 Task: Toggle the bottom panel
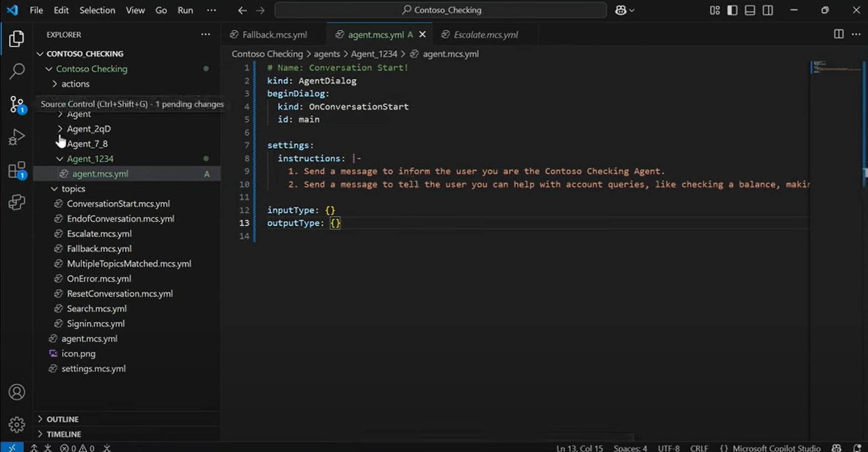click(750, 10)
